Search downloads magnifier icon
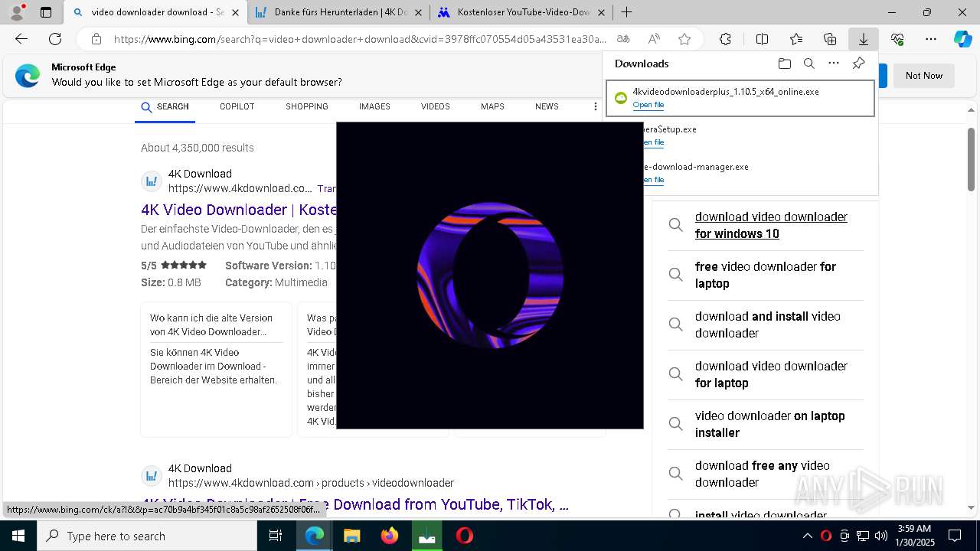The height and width of the screenshot is (551, 980). pyautogui.click(x=808, y=64)
